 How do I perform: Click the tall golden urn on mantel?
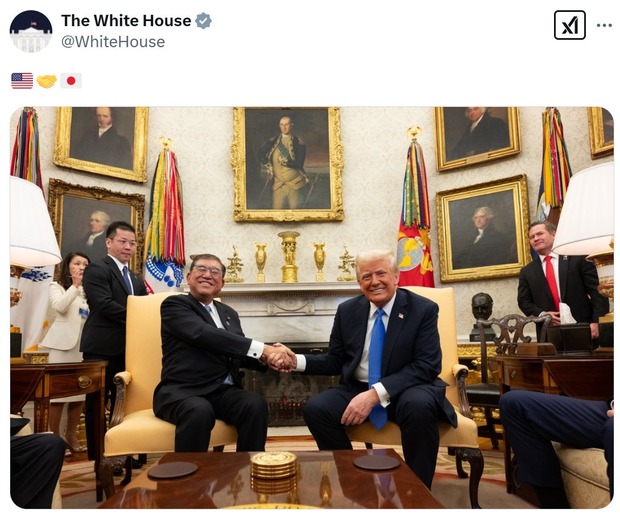coord(289,256)
